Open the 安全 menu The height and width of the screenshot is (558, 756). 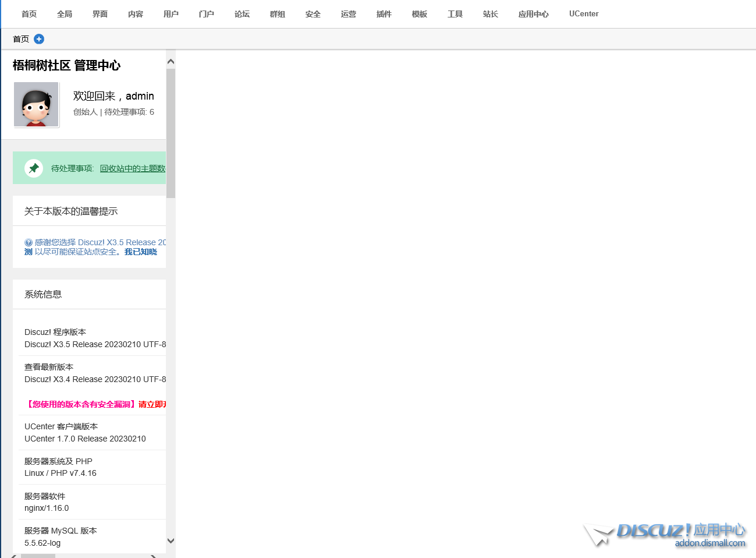pyautogui.click(x=313, y=14)
